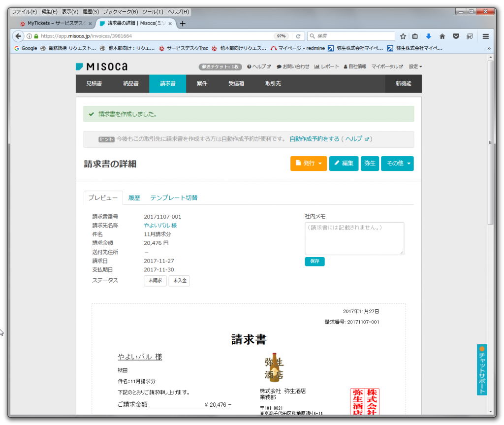
Task: Open the hint ヘルプ external link
Action: [357, 139]
